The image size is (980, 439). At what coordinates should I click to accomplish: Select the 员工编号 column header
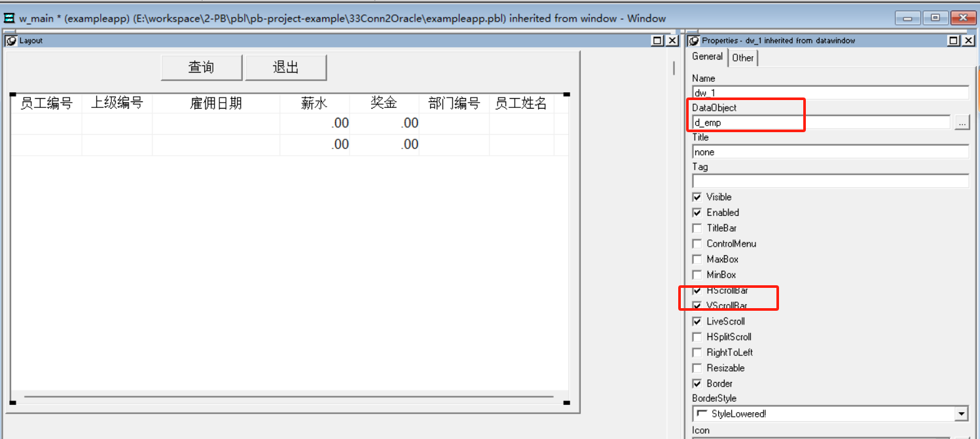pos(46,103)
